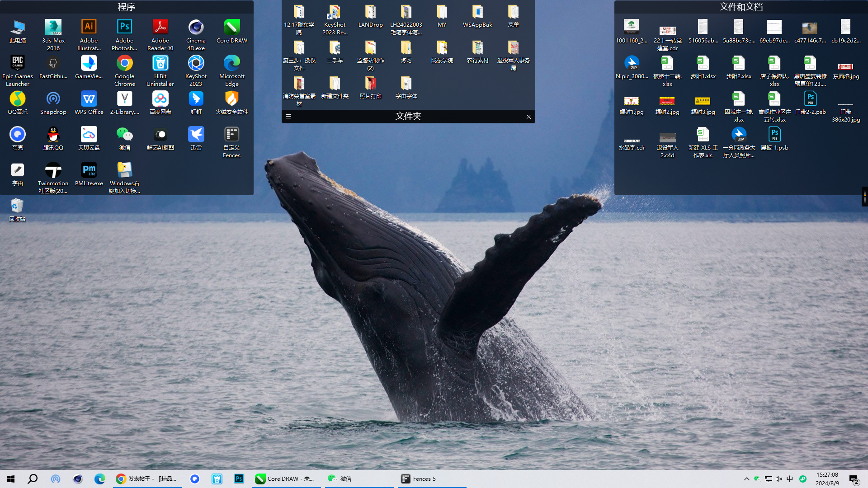Select the 展板-1.psb file
Image resolution: width=868 pixels, height=488 pixels.
[774, 138]
